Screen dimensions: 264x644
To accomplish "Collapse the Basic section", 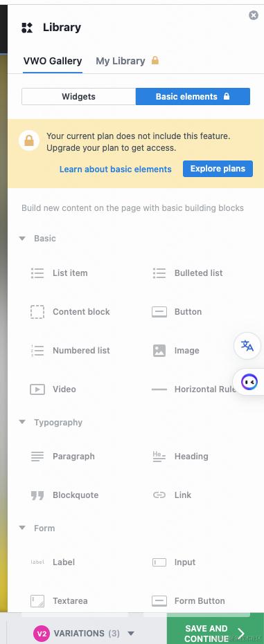I will [x=23, y=238].
